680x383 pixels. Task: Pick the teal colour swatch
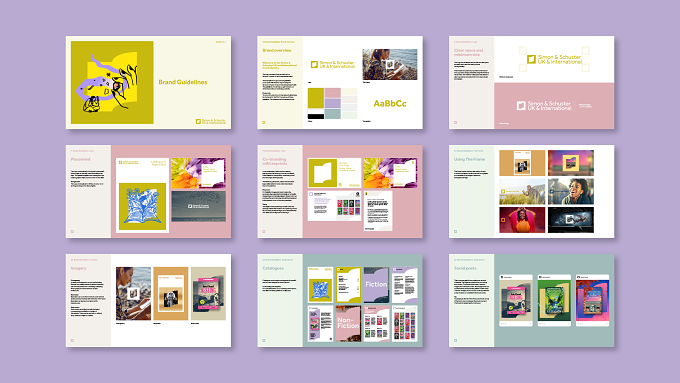(x=333, y=114)
